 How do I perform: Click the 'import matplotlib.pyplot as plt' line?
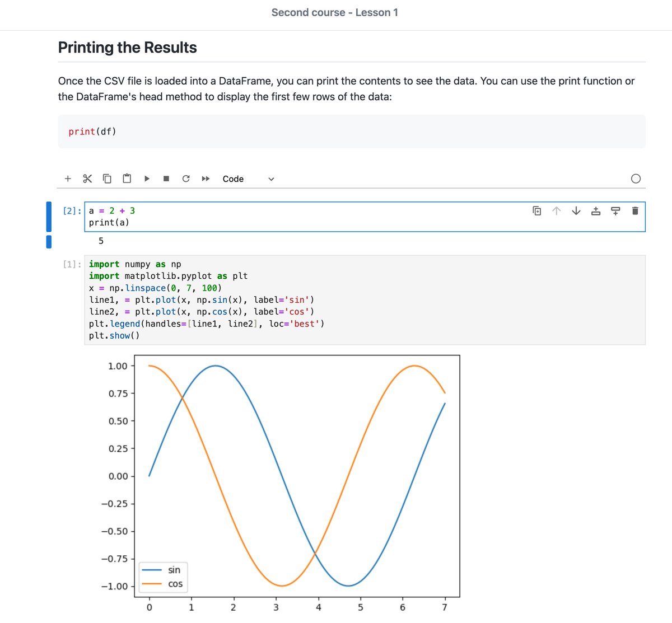point(168,277)
